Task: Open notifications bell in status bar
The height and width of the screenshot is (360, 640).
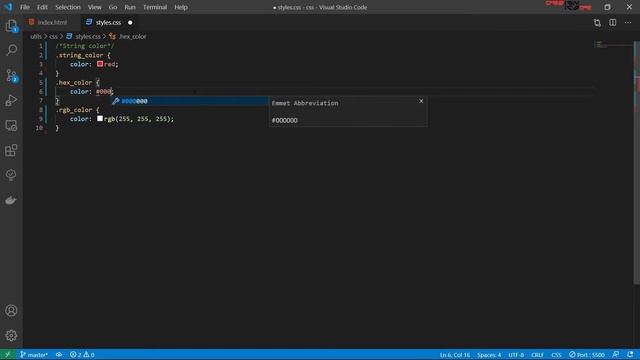Action: pos(631,355)
